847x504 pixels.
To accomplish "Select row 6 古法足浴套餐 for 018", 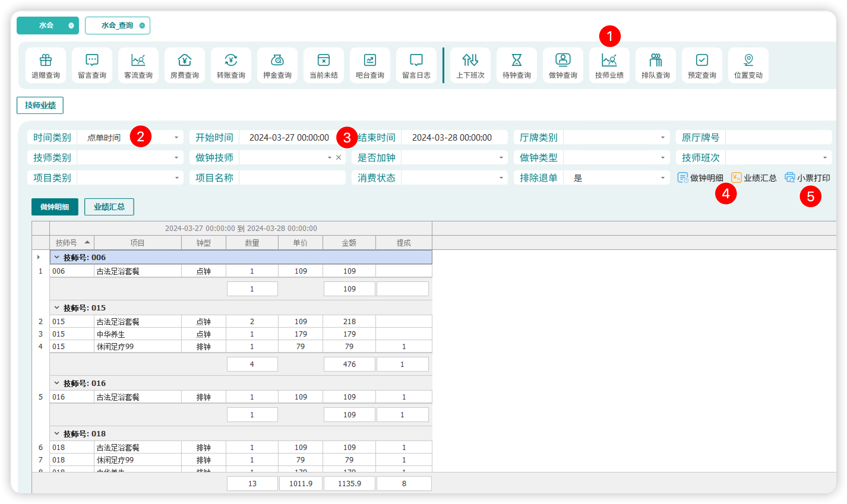I will coord(241,447).
